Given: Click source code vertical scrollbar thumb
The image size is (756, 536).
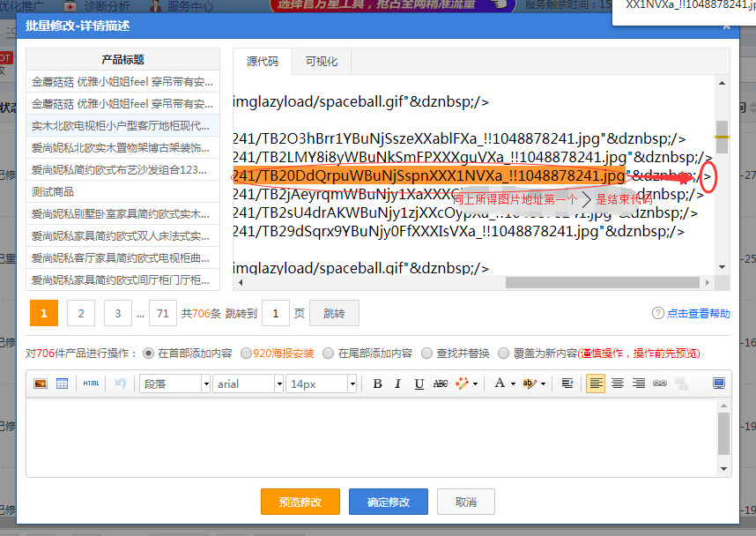Looking at the screenshot, I should pos(722,137).
